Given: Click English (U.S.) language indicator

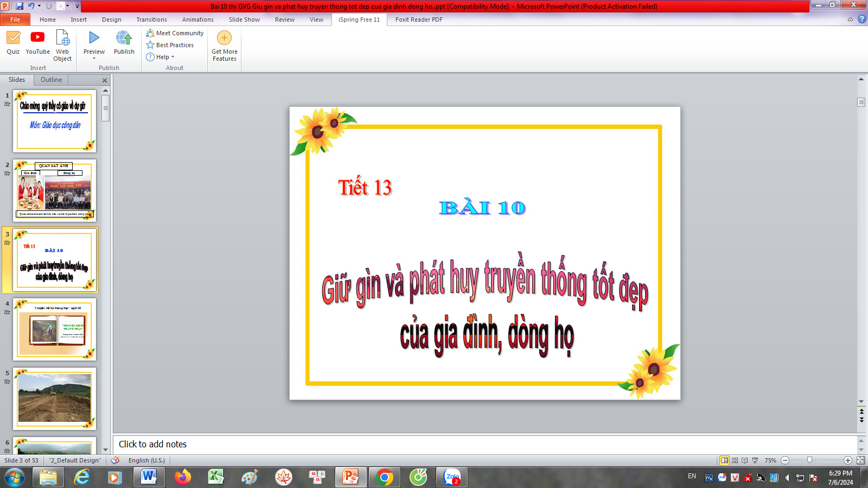Looking at the screenshot, I should click(146, 460).
